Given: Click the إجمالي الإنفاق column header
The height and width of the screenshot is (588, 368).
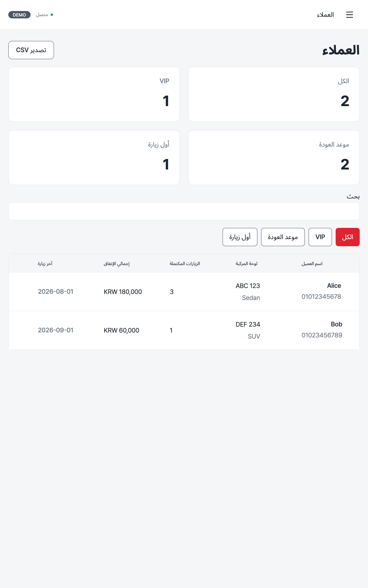Looking at the screenshot, I should (x=117, y=264).
